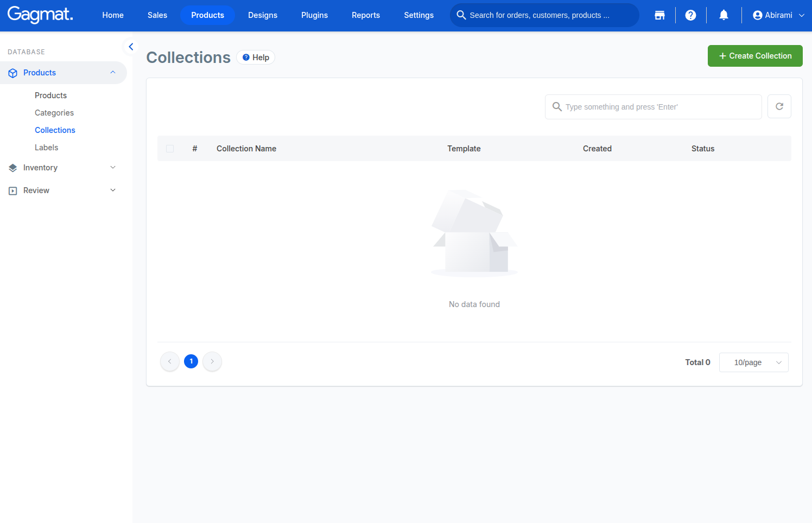Select the Products tab in top navigation
This screenshot has width=812, height=523.
(x=207, y=15)
